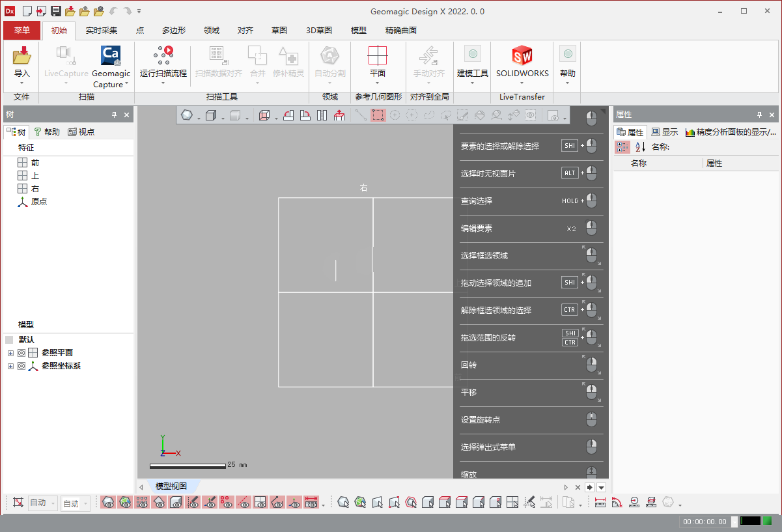Click the normal-to-view red arrow icon
782x532 pixels.
click(339, 115)
